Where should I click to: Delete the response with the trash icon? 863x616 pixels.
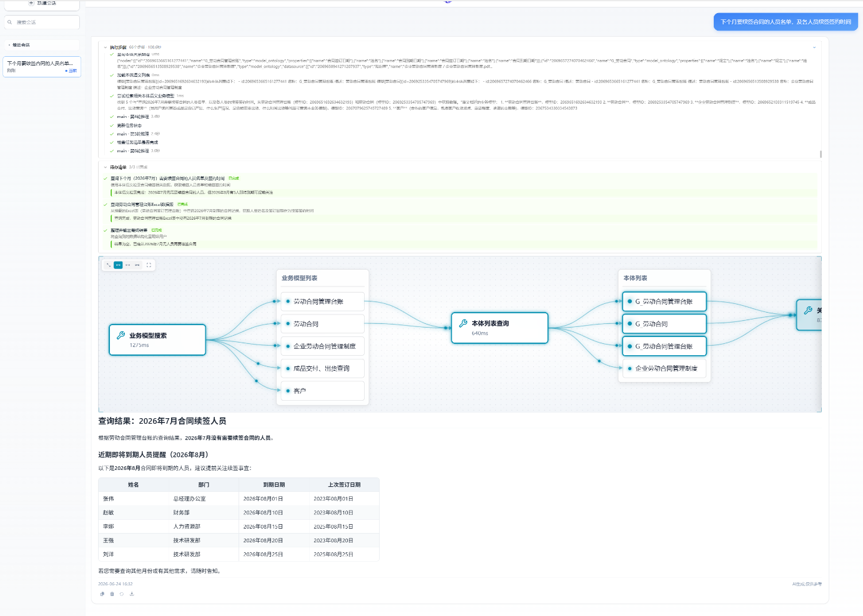pyautogui.click(x=112, y=594)
